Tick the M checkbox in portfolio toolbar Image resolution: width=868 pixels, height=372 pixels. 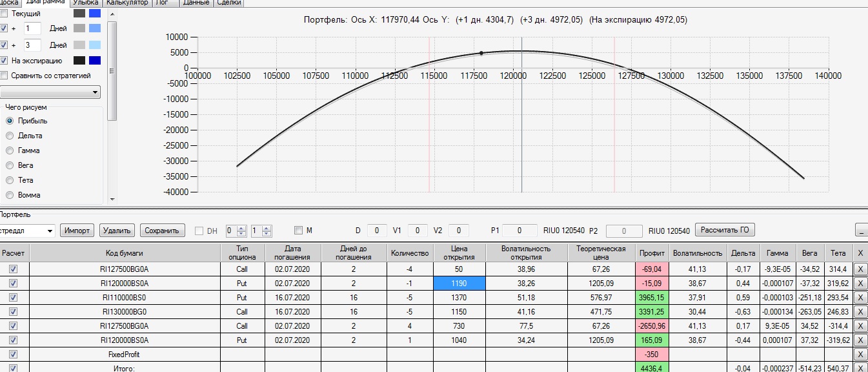pos(298,231)
